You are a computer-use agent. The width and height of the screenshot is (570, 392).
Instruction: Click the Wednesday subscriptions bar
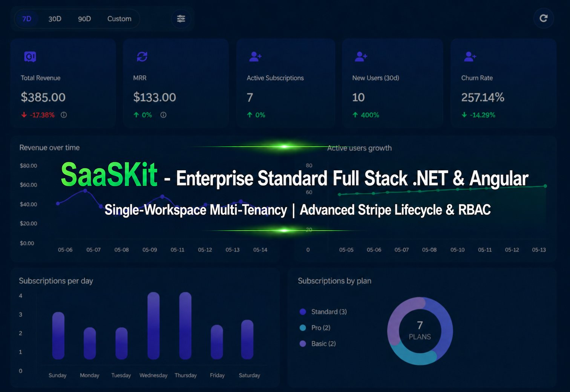click(x=153, y=326)
